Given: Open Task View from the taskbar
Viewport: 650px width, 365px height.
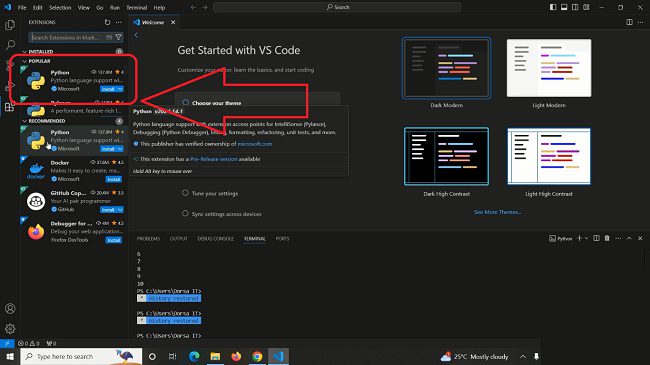Looking at the screenshot, I should coord(173,356).
